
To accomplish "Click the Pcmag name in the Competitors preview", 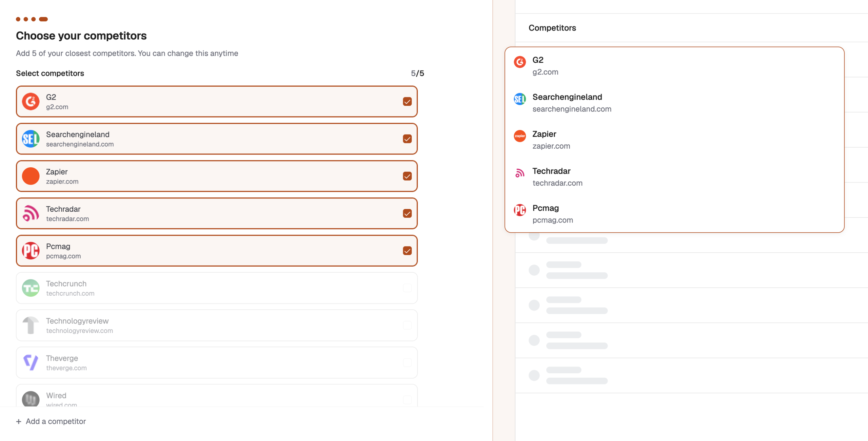I will [546, 208].
